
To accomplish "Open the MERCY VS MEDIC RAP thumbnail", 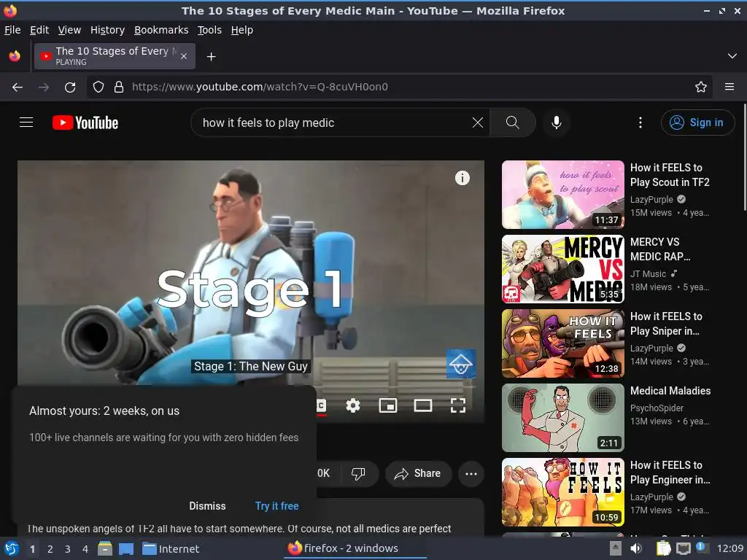I will [562, 268].
